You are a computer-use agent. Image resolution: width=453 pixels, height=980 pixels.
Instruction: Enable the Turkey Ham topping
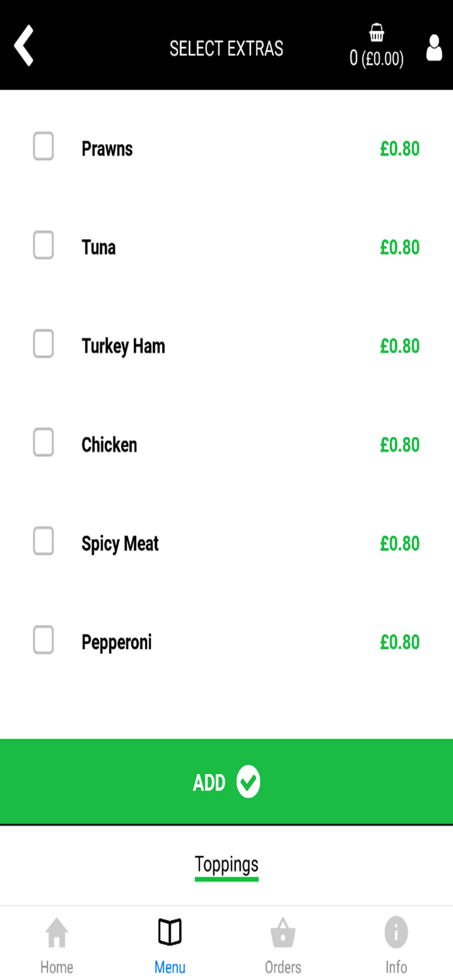click(x=43, y=344)
